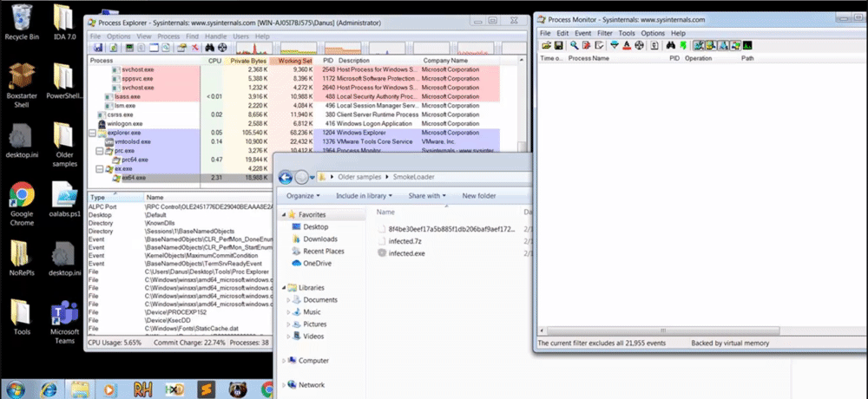Click the Process Monitor capture magnifier icon

[575, 45]
